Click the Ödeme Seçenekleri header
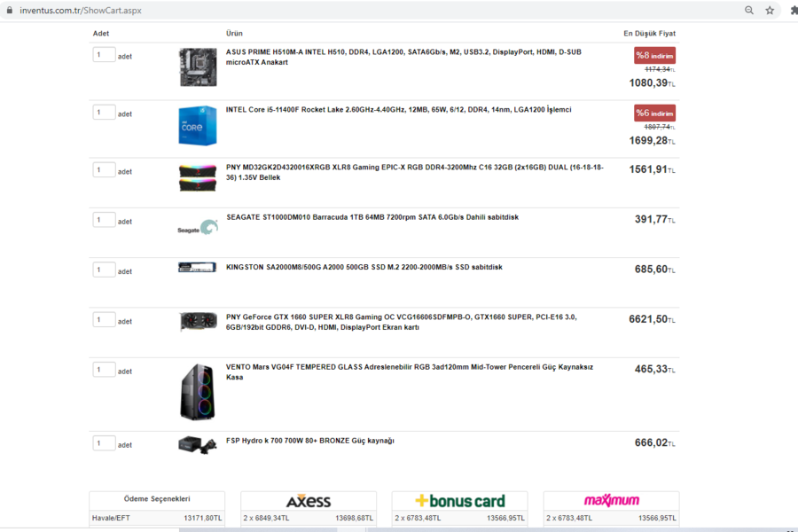The height and width of the screenshot is (532, 798). coord(157,499)
